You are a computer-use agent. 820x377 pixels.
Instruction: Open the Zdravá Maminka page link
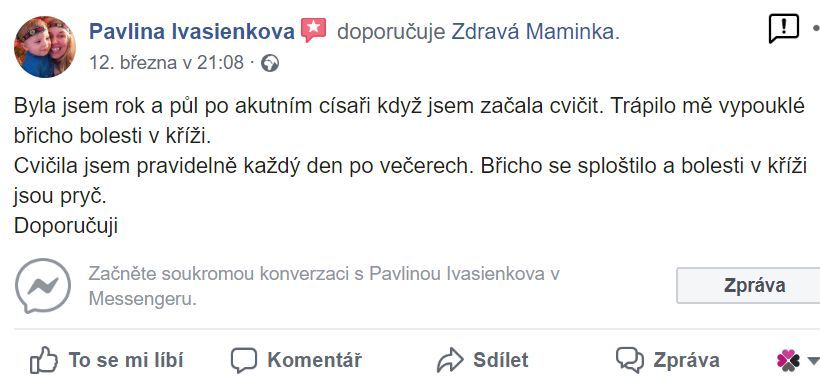pyautogui.click(x=532, y=32)
